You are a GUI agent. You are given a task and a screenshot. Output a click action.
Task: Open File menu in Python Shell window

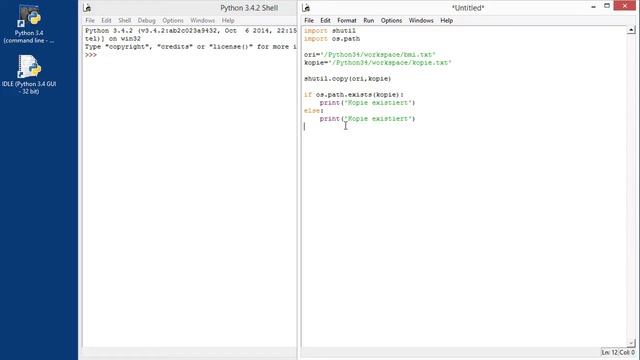click(x=90, y=20)
